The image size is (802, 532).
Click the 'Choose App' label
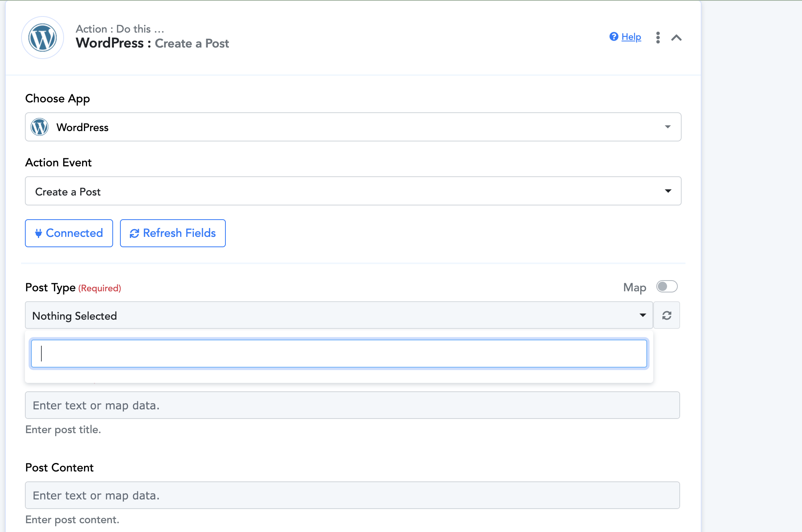pos(58,99)
